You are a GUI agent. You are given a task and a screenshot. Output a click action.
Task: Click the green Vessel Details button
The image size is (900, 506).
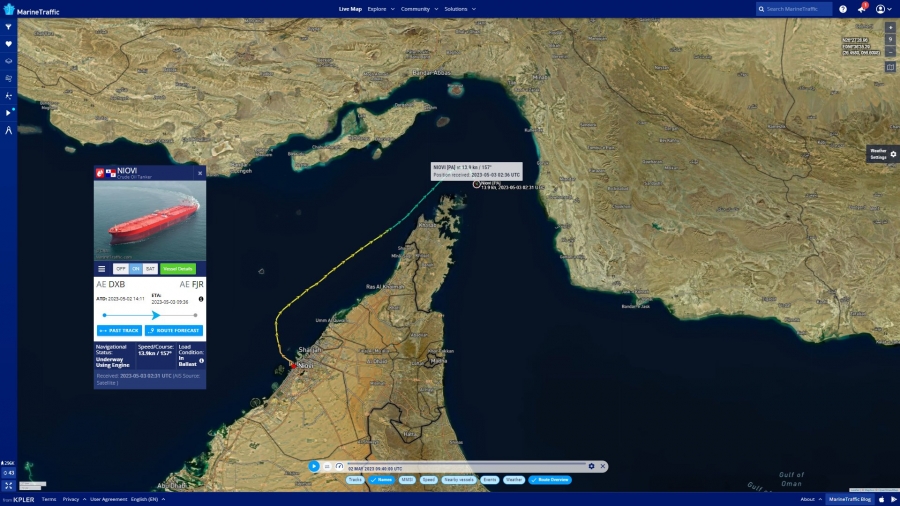click(178, 269)
